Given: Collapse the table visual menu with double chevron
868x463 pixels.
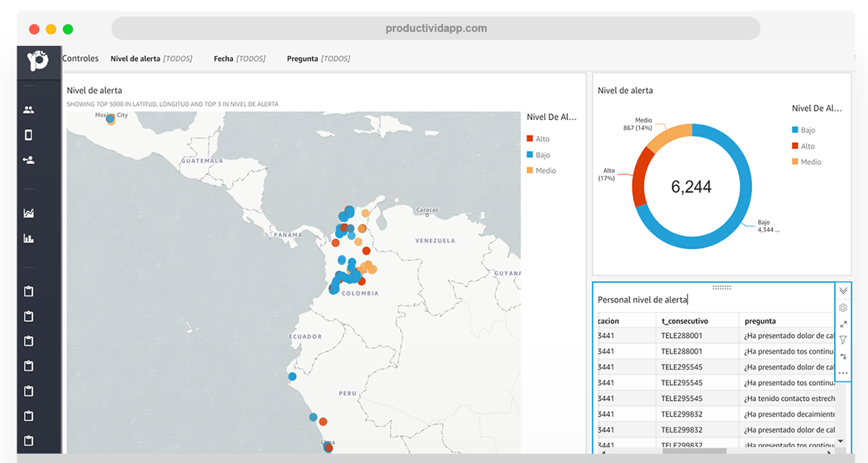Looking at the screenshot, I should pos(843,290).
